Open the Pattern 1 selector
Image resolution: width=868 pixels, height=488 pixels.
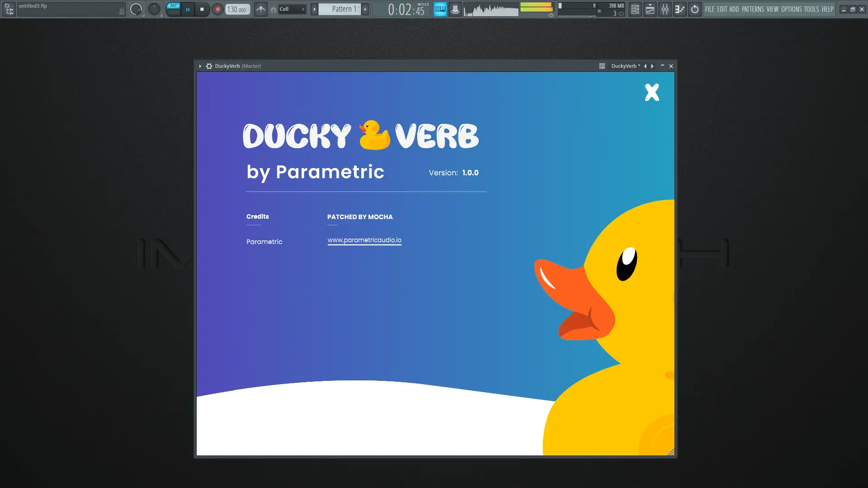pyautogui.click(x=341, y=9)
